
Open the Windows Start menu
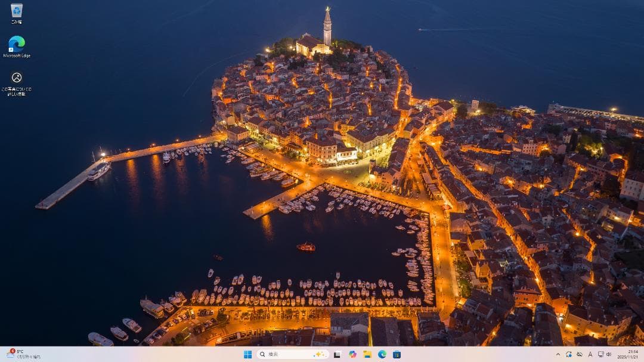(247, 354)
